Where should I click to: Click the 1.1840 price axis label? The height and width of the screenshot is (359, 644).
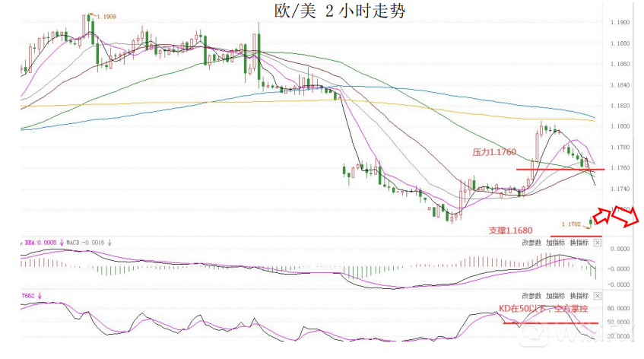620,85
